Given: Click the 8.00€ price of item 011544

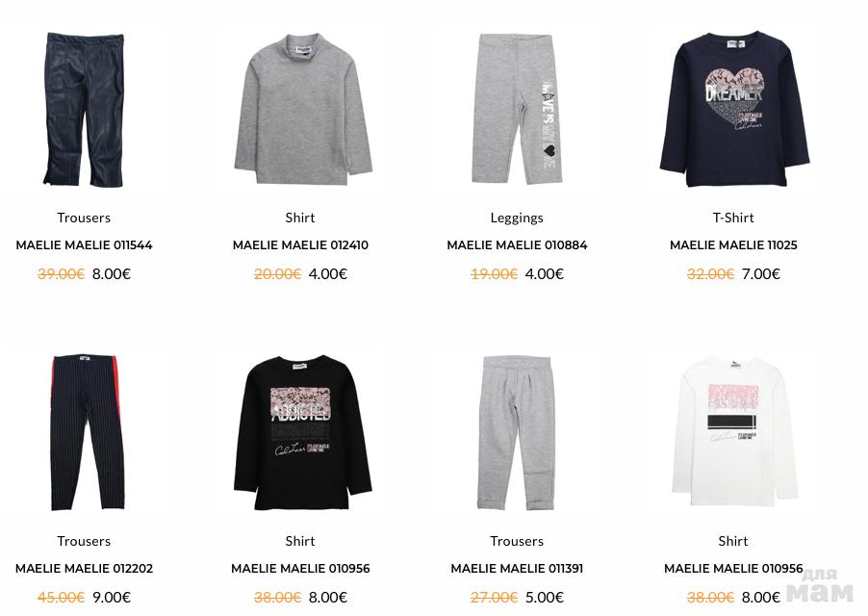Looking at the screenshot, I should (x=112, y=274).
